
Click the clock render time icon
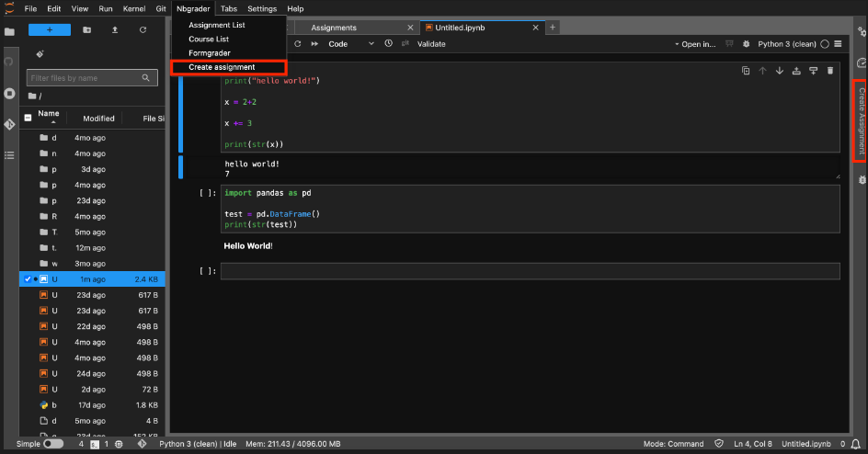pos(389,43)
